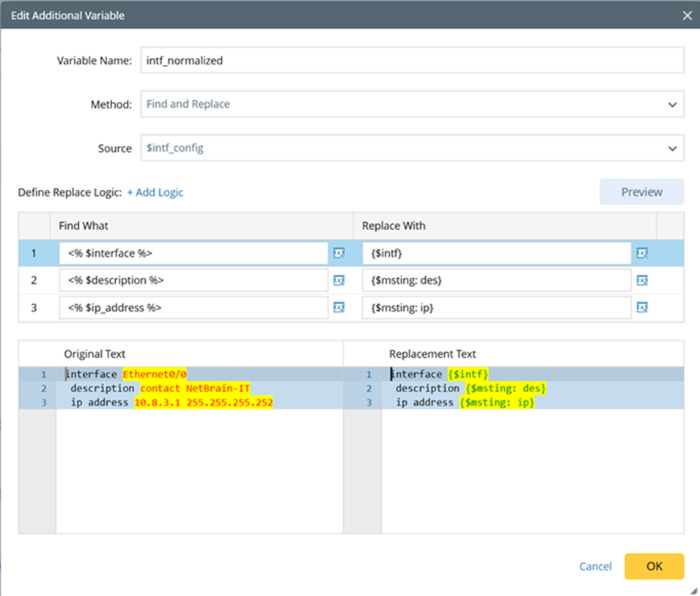Click variable icon beside '<% $interface %>' field
This screenshot has width=700, height=596.
tap(339, 253)
